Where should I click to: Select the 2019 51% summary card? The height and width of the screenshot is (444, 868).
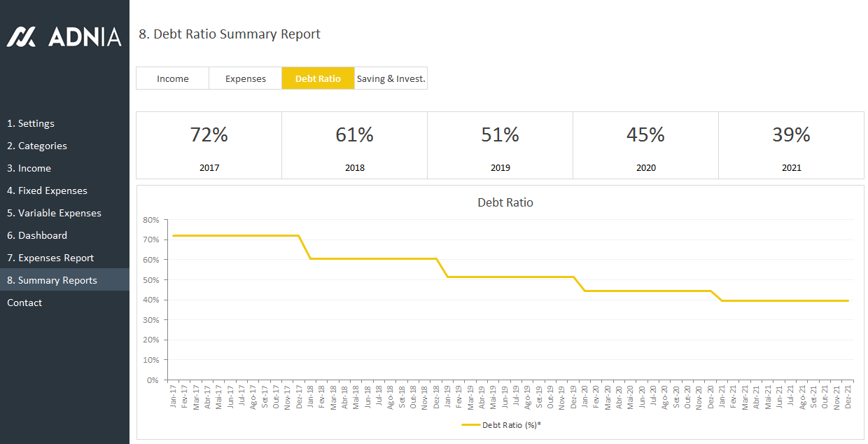500,145
